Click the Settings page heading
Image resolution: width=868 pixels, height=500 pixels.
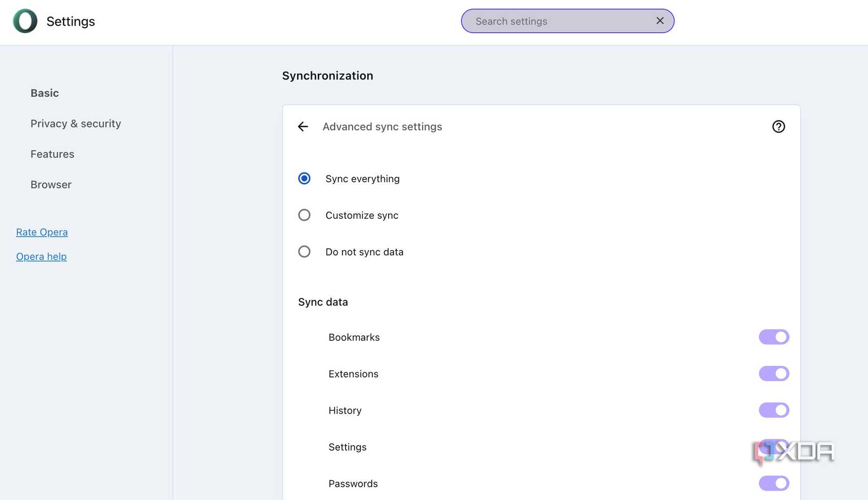coord(70,21)
